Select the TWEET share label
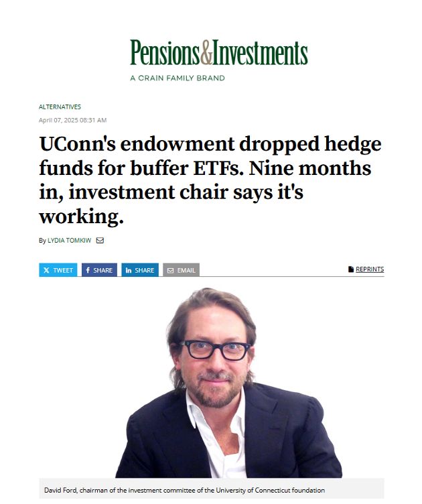The image size is (422, 504). click(63, 270)
